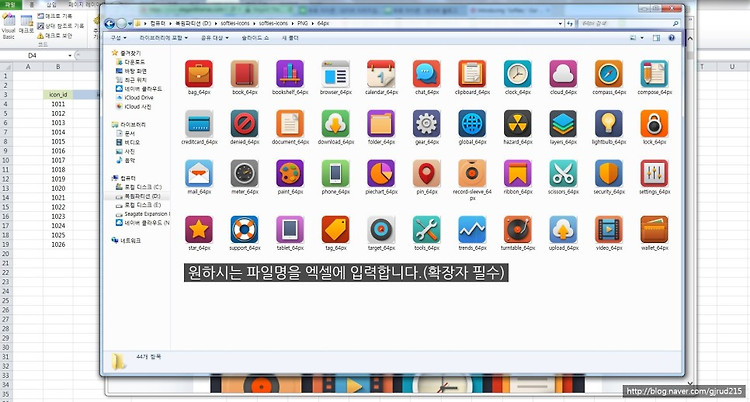
Task: Select 복원파티션 (D:) in the sidebar
Action: coord(139,196)
